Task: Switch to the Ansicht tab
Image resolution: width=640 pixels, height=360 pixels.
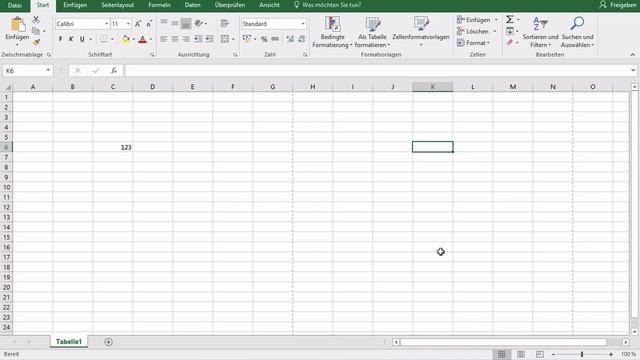Action: (x=269, y=5)
